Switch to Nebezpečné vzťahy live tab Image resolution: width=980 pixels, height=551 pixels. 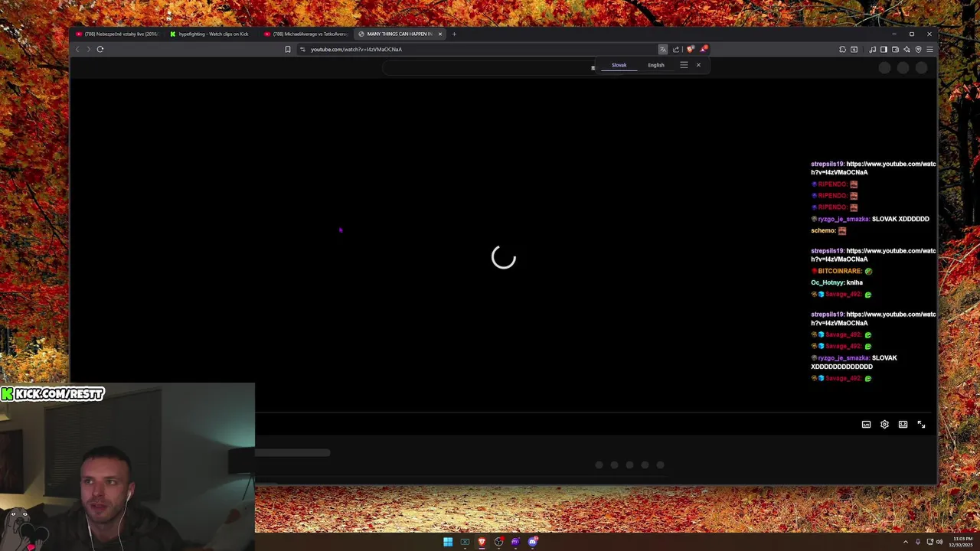pyautogui.click(x=117, y=34)
